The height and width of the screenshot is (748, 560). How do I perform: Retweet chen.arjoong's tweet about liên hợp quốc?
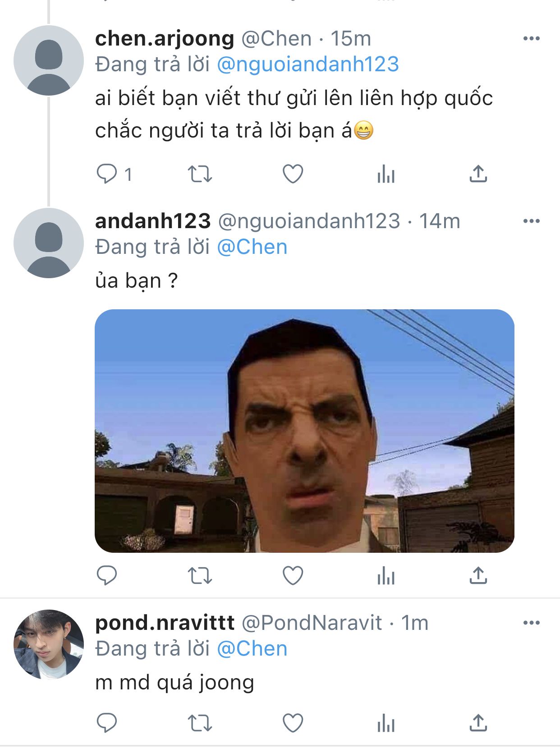[x=200, y=174]
